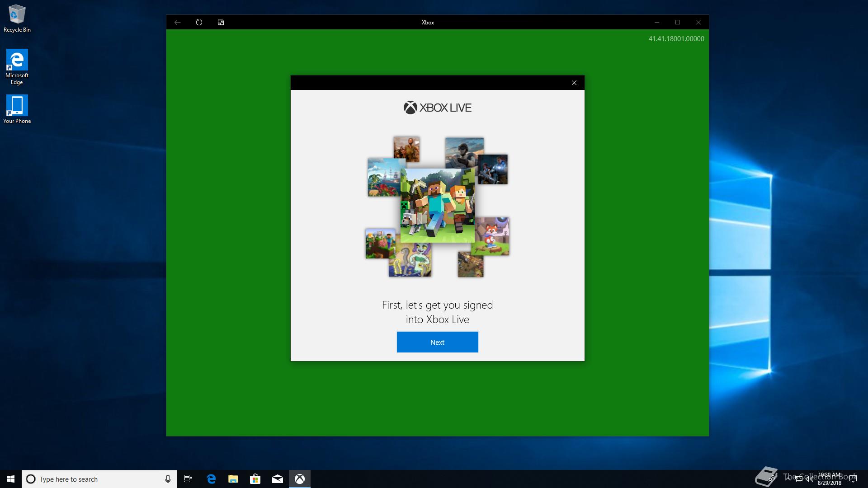Activate the Cortana microphone icon
868x488 pixels.
[168, 479]
